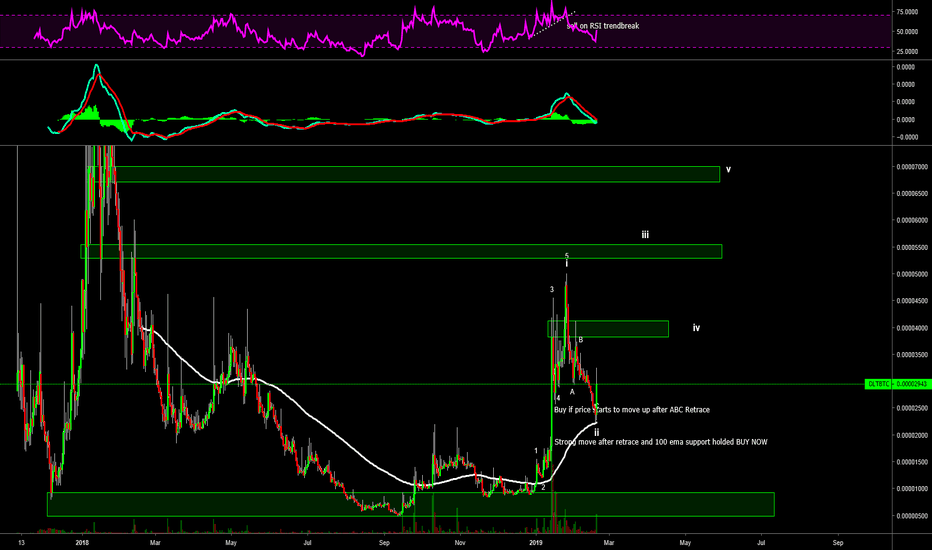Select the wave 'iii' label
Image resolution: width=932 pixels, height=550 pixels.
click(x=645, y=235)
